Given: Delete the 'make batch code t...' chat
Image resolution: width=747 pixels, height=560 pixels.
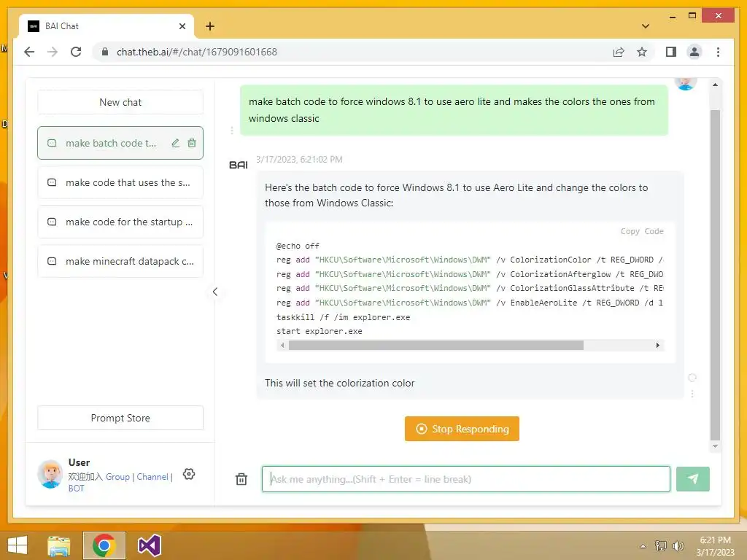Looking at the screenshot, I should pyautogui.click(x=192, y=143).
